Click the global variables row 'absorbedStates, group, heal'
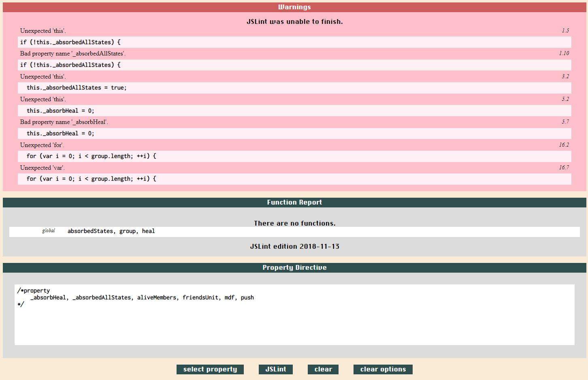This screenshot has width=588, height=380. tap(294, 231)
